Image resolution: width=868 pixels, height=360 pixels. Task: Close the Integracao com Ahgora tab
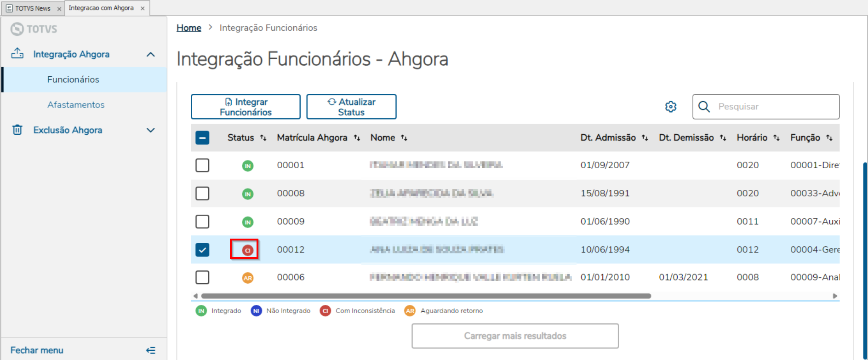pyautogui.click(x=143, y=8)
